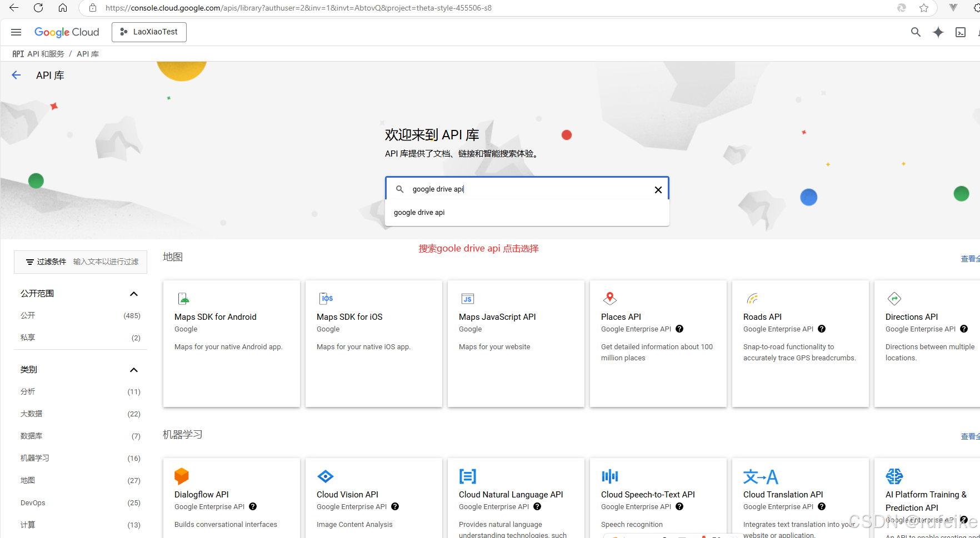This screenshot has width=980, height=538.
Task: Filter by 私享 visibility (2)
Action: [x=81, y=338]
